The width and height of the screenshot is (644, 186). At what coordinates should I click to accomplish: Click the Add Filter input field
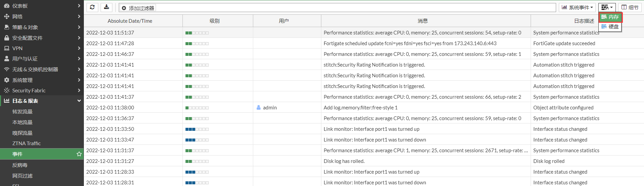tap(335, 8)
